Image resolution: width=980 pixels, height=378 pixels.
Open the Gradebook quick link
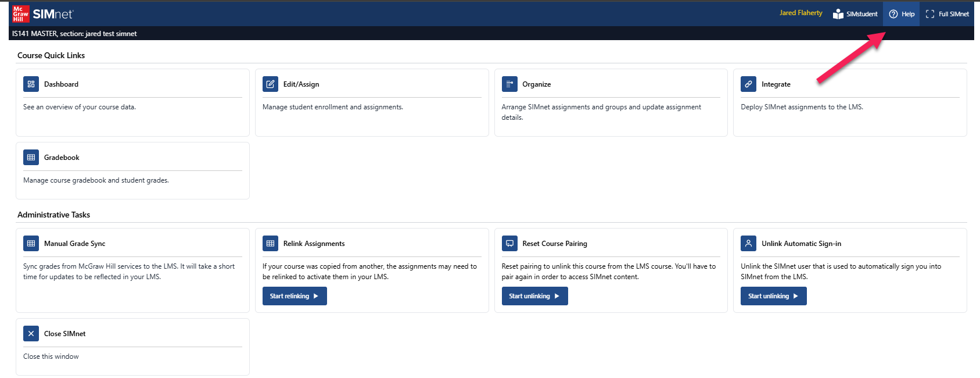tap(62, 158)
